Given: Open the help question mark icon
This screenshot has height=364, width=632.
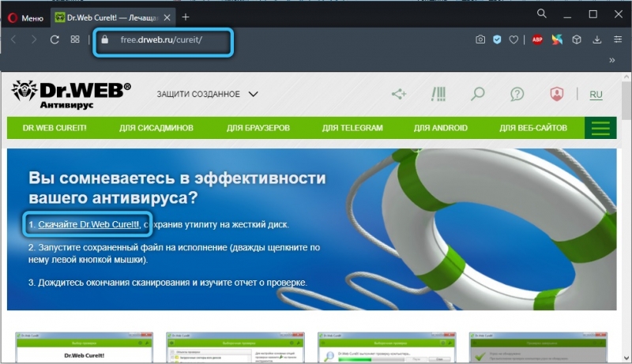Looking at the screenshot, I should [517, 94].
